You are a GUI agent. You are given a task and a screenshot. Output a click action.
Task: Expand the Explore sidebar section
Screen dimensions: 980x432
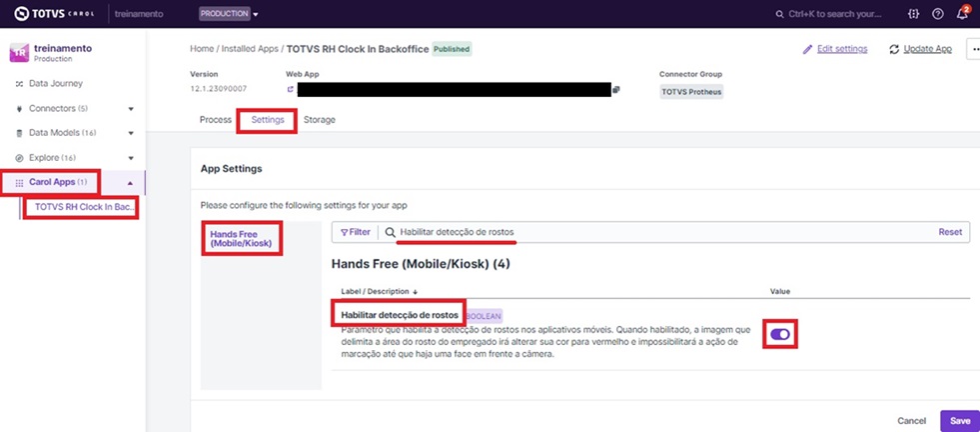[131, 158]
